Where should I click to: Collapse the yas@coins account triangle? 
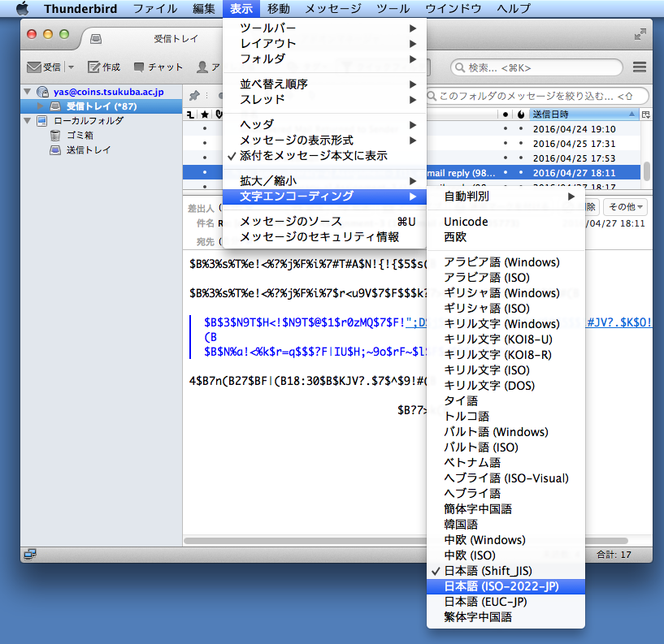pyautogui.click(x=28, y=92)
